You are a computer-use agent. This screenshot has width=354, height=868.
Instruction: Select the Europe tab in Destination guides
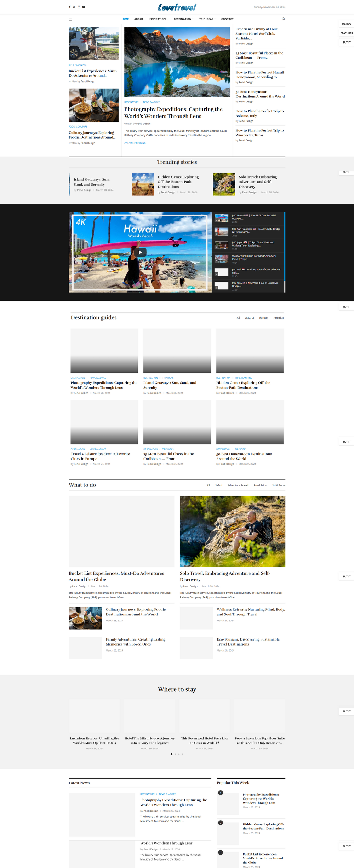click(x=263, y=318)
